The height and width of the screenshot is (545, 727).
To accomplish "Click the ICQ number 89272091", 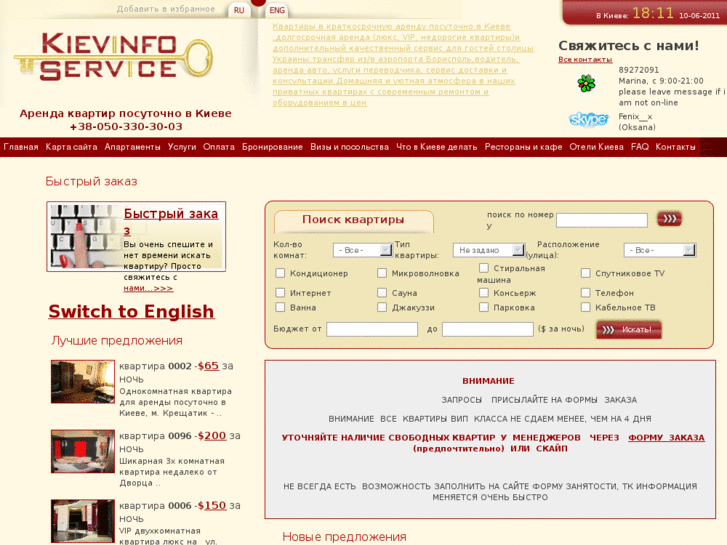I will click(x=638, y=70).
